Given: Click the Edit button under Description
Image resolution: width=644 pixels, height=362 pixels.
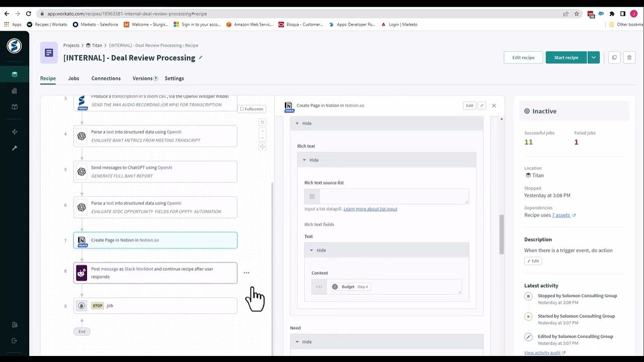Looking at the screenshot, I should tap(533, 261).
